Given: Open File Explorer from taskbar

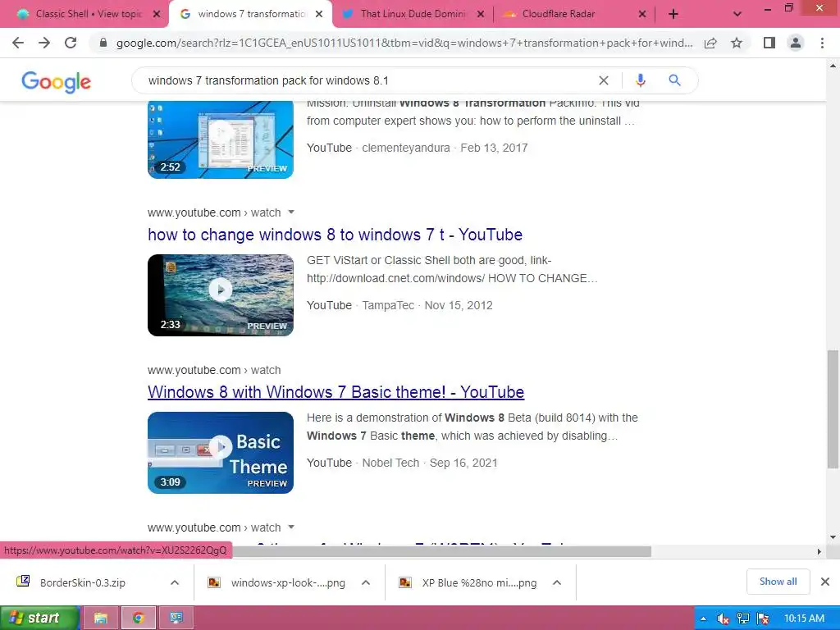Looking at the screenshot, I should tap(100, 618).
